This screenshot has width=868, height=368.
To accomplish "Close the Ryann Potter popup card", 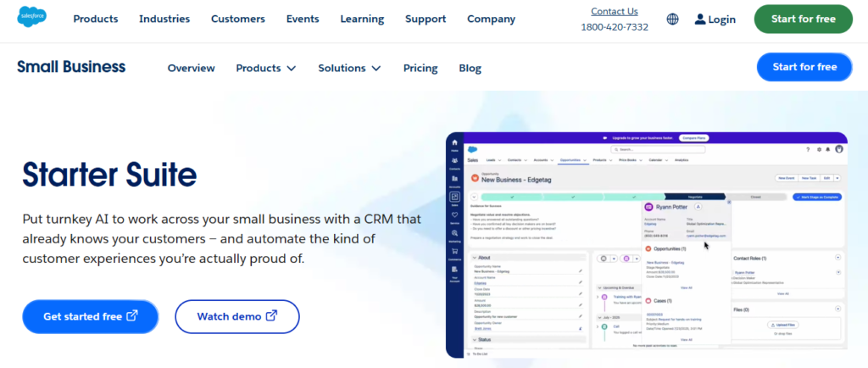I will coord(729,202).
